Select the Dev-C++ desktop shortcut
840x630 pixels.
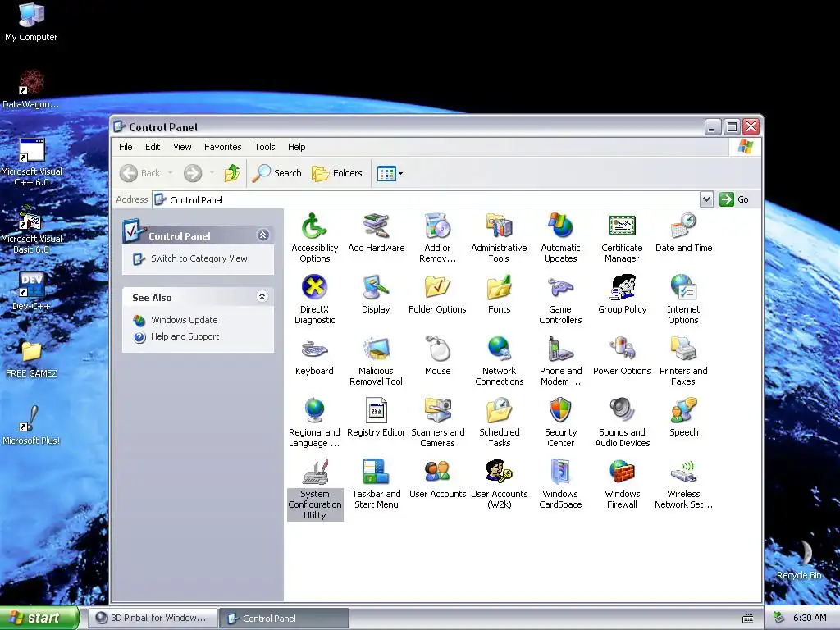click(31, 291)
